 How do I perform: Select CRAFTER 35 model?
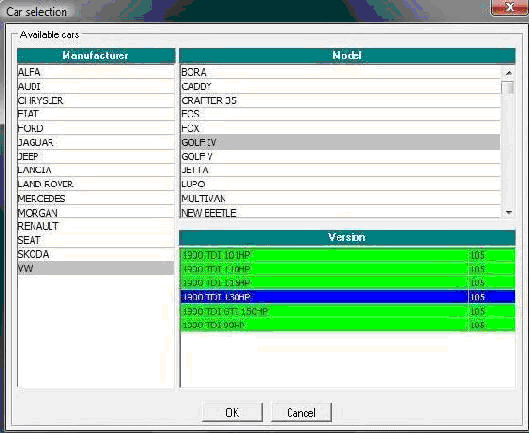[x=340, y=101]
